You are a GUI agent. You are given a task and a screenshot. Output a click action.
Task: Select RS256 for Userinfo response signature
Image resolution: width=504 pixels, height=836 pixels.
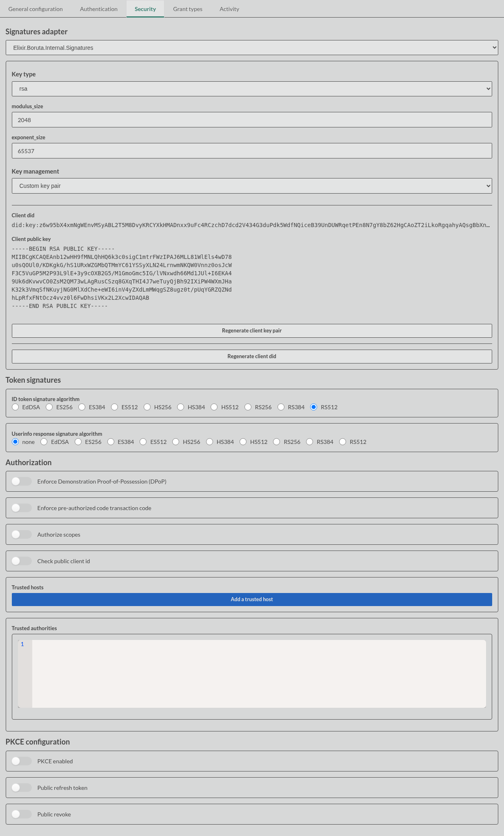pos(277,442)
